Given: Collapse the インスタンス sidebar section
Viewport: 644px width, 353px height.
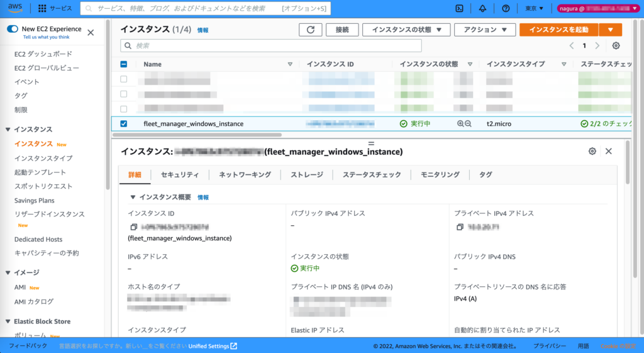Looking at the screenshot, I should pos(8,130).
